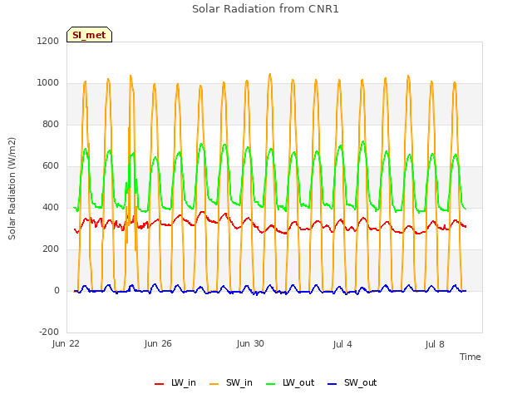Click the 400 y-axis tick label
532x399 pixels.
click(51, 207)
